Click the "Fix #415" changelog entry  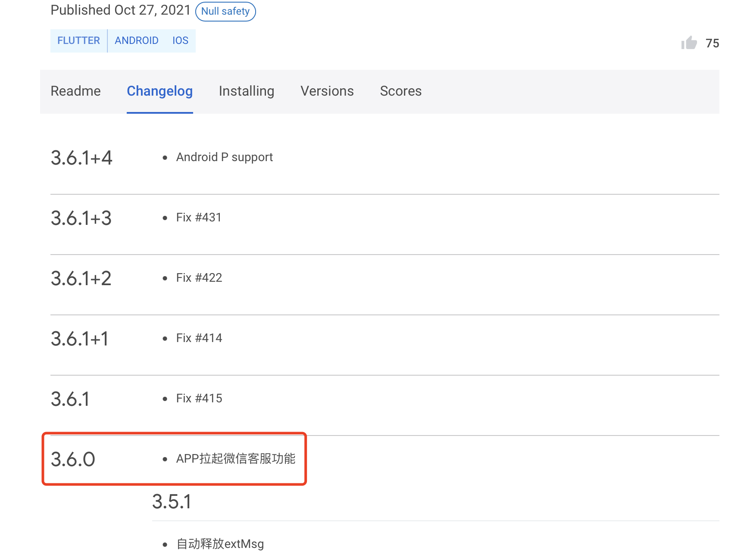pos(199,398)
